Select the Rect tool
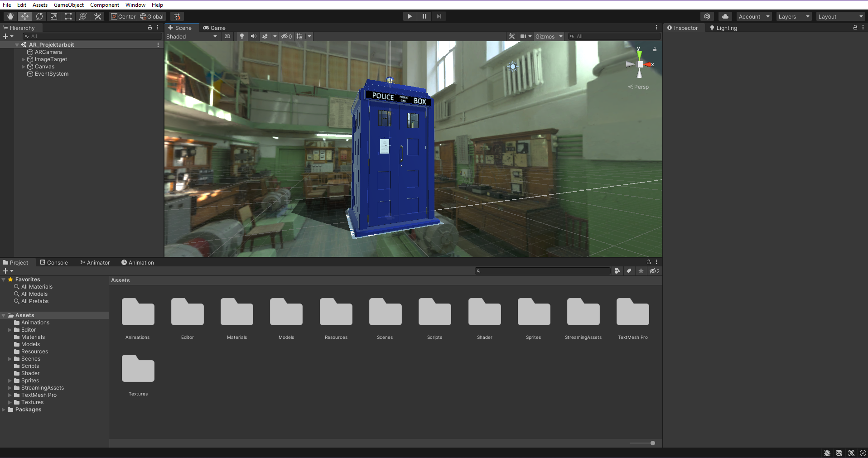Viewport: 868px width, 458px height. pos(68,16)
